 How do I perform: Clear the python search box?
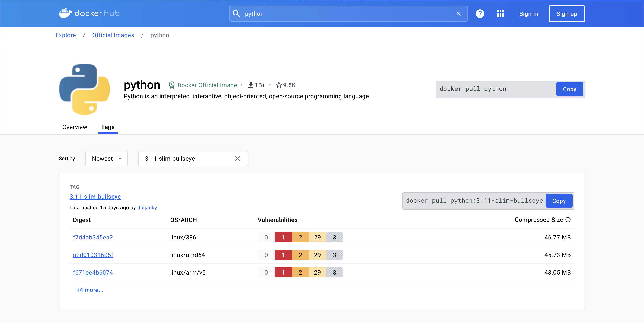pos(458,14)
